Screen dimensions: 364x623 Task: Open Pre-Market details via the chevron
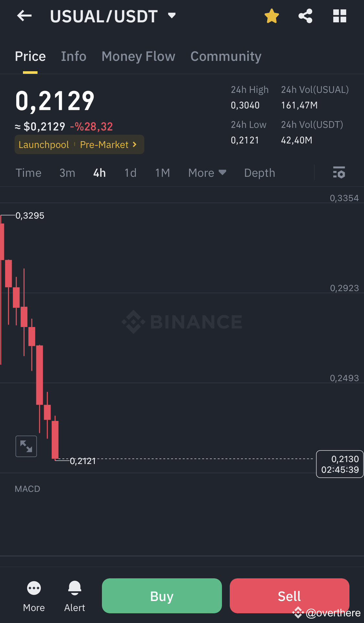pos(108,144)
